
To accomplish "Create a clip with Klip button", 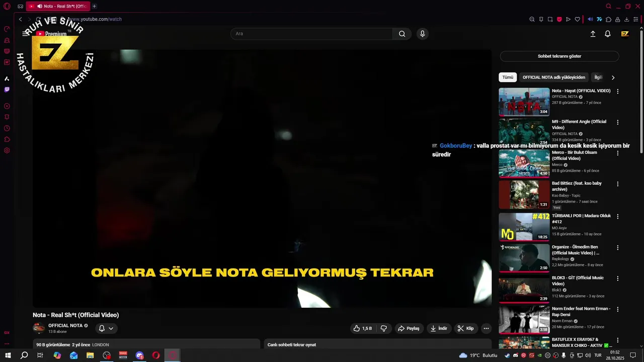I will [465, 328].
